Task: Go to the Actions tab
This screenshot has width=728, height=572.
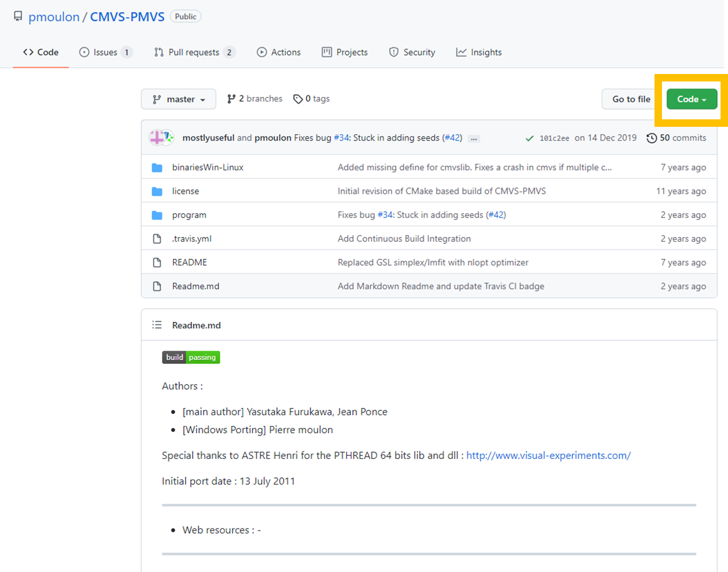Action: pyautogui.click(x=279, y=52)
